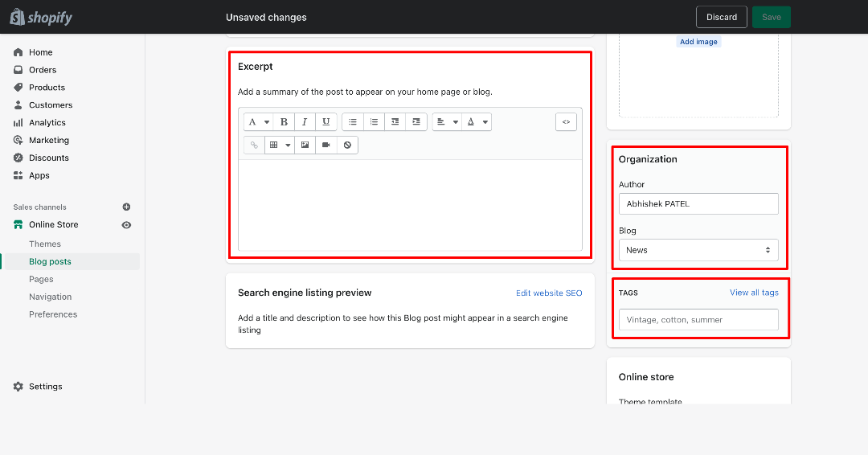Screen dimensions: 868x455
Task: View online store via the eye icon
Action: 126,225
